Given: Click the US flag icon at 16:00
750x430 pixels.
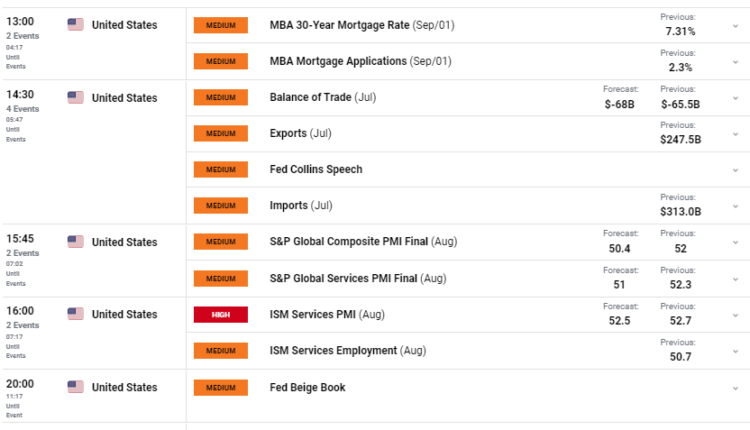Looking at the screenshot, I should pos(75,314).
